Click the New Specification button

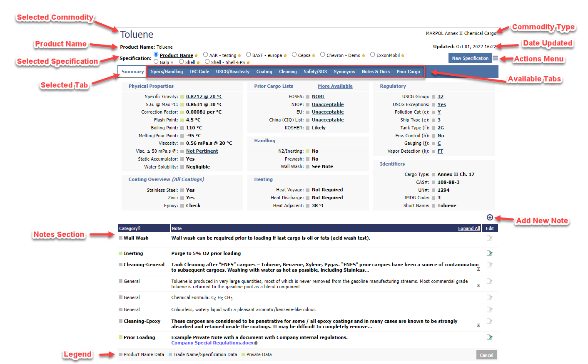tap(470, 58)
